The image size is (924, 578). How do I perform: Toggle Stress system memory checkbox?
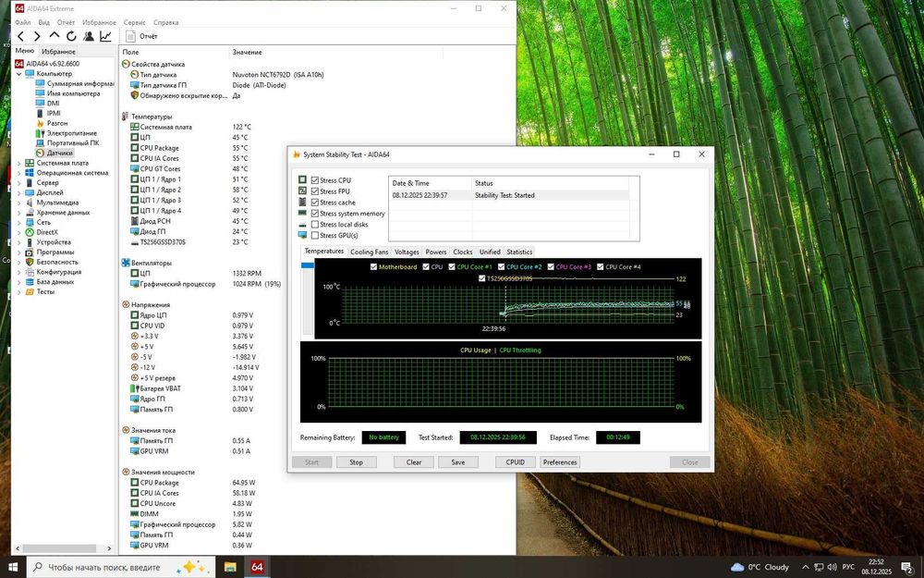pyautogui.click(x=315, y=214)
